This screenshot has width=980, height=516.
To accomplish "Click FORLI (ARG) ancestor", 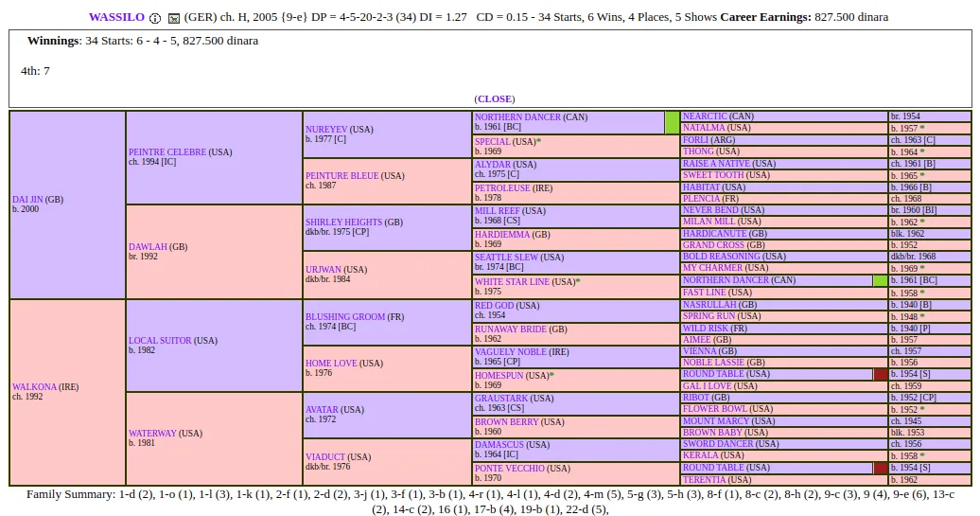I will point(695,140).
